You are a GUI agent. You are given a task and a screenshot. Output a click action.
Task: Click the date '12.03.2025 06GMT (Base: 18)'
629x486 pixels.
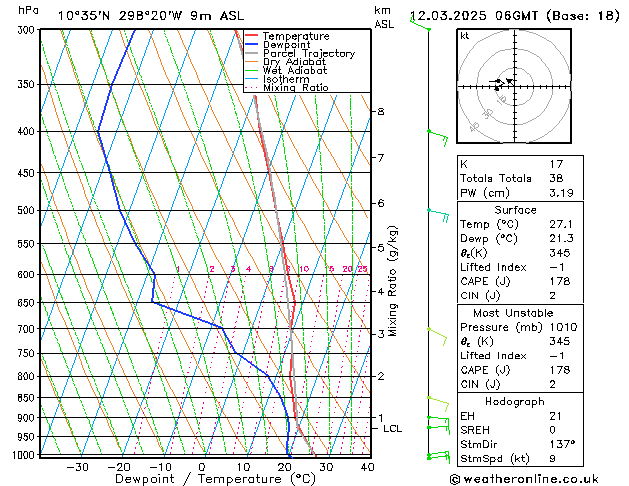(x=515, y=16)
